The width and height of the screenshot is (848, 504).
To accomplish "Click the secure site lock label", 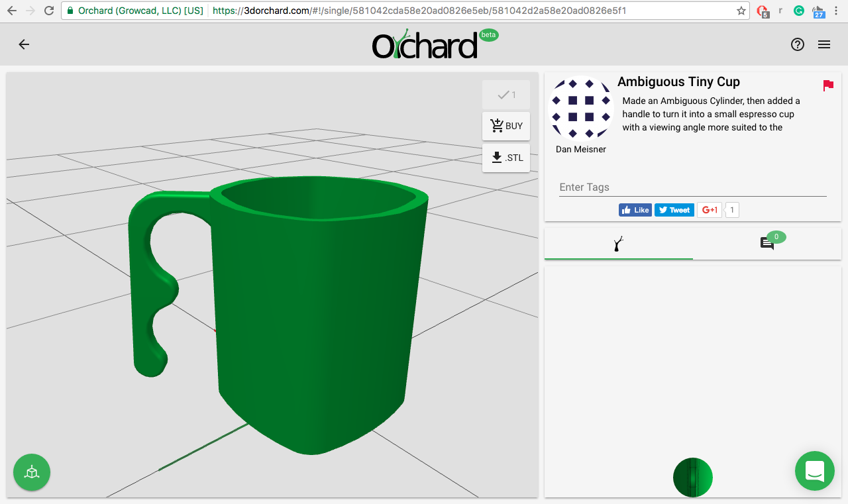I will (136, 11).
